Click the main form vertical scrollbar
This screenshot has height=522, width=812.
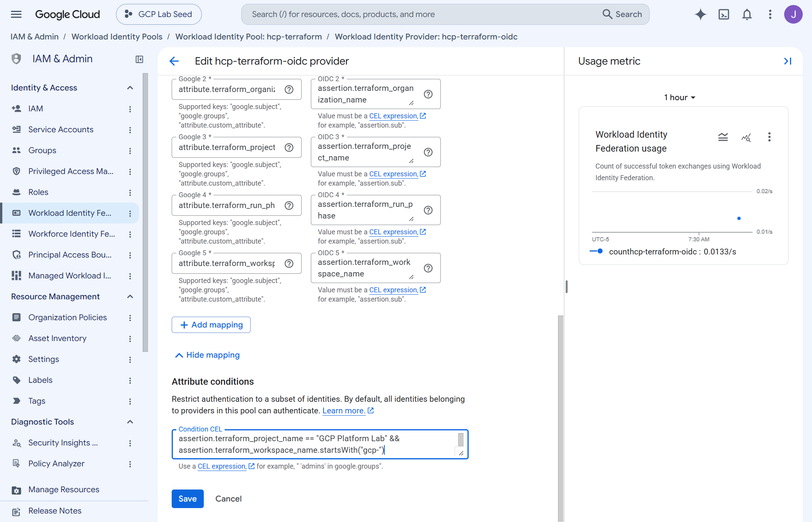click(560, 418)
